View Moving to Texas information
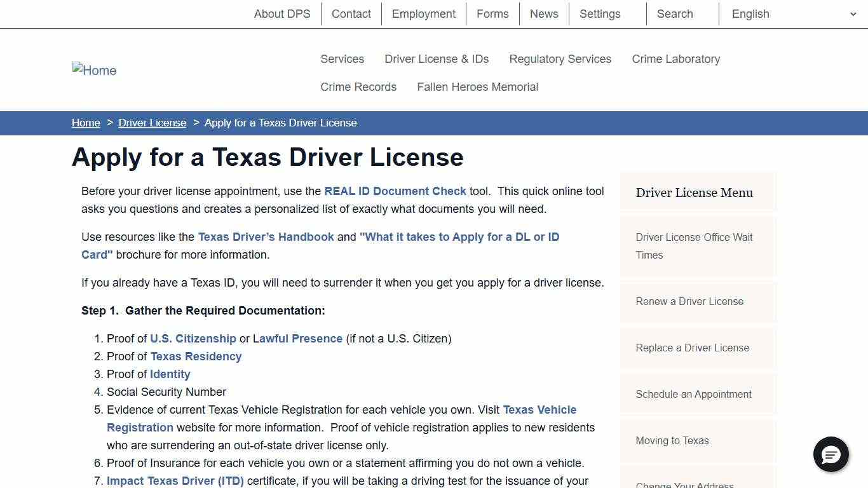 coord(672,440)
